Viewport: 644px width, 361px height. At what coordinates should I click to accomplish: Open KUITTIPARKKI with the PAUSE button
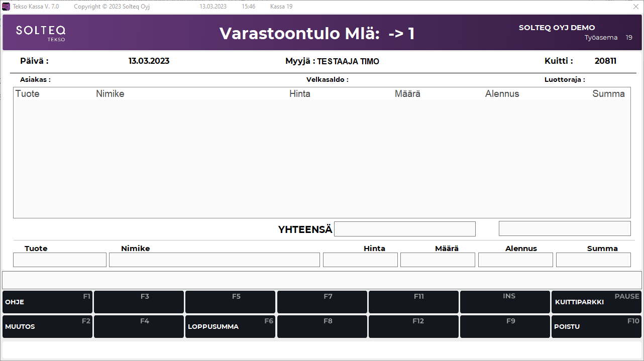[x=596, y=302]
